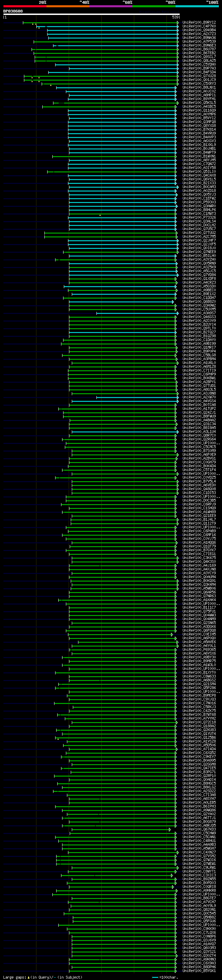Open hit UniRef100_Q949B4
The image size is (222, 980).
(x=199, y=30)
